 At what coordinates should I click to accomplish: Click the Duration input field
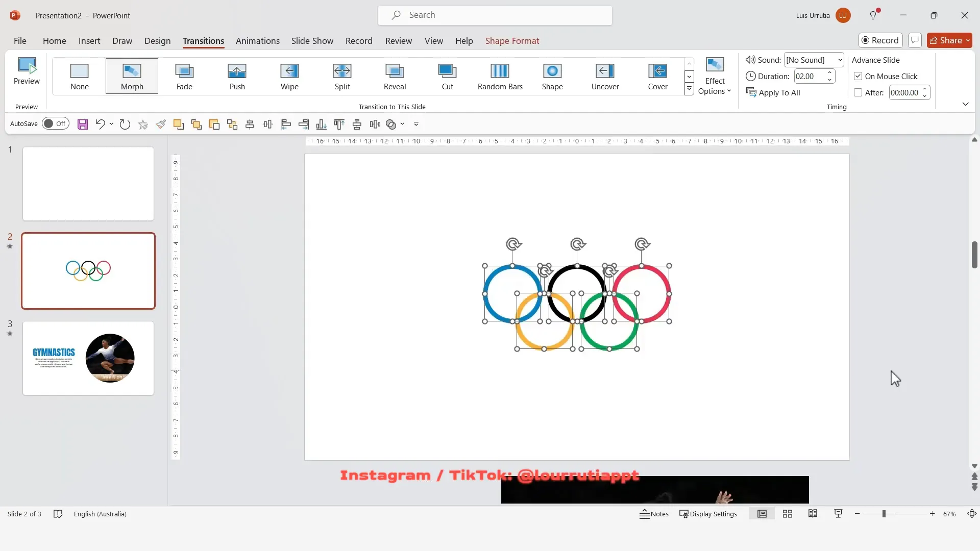[x=809, y=76]
